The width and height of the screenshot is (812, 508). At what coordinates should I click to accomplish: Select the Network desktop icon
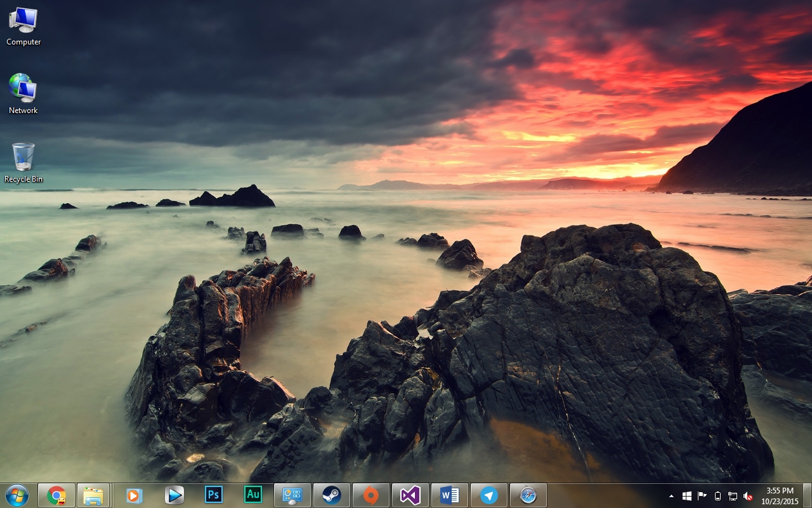click(x=23, y=94)
